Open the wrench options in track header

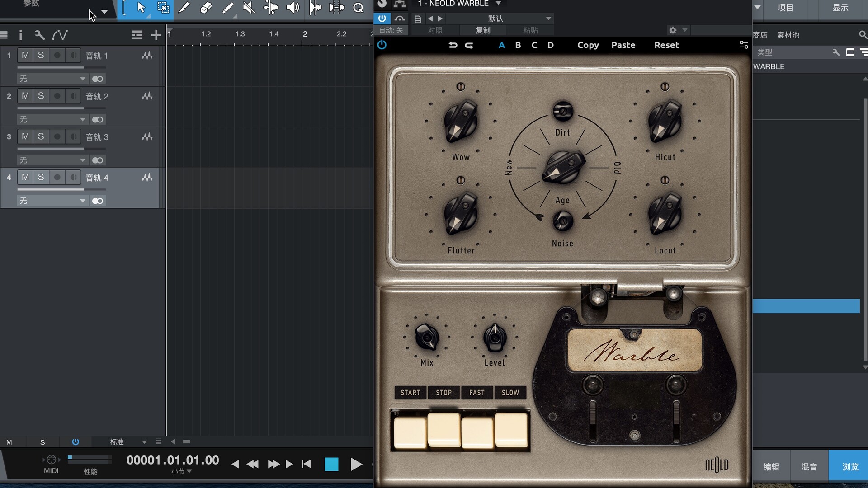39,35
